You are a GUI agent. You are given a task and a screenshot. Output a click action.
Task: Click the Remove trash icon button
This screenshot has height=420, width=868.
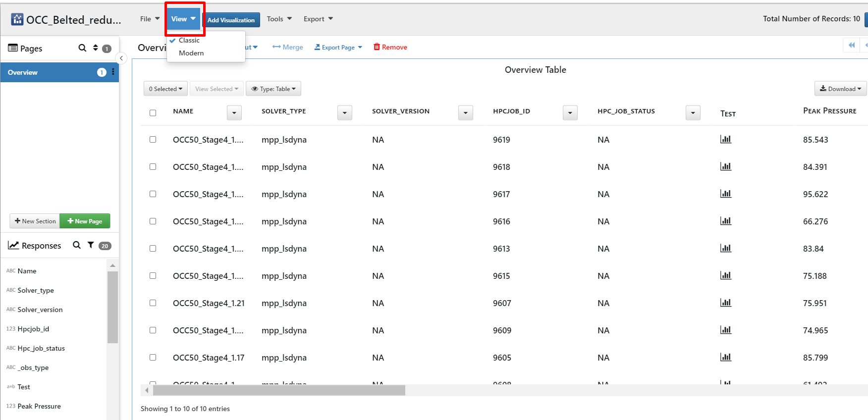tap(390, 47)
